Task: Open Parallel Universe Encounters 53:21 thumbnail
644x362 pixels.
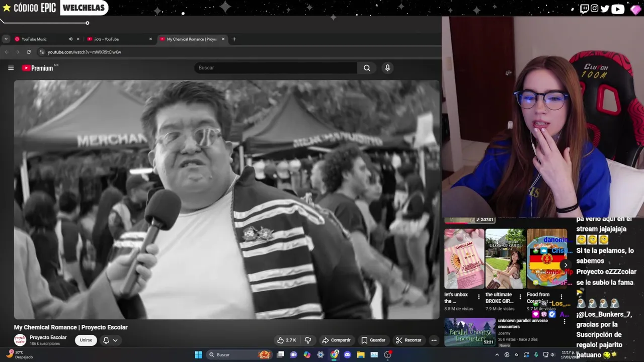Action: click(470, 332)
